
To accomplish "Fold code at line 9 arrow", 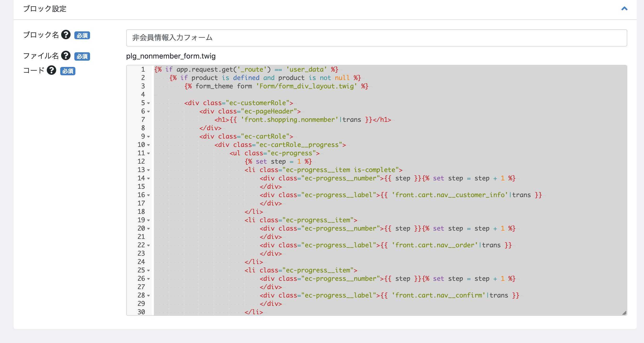I will pyautogui.click(x=148, y=137).
